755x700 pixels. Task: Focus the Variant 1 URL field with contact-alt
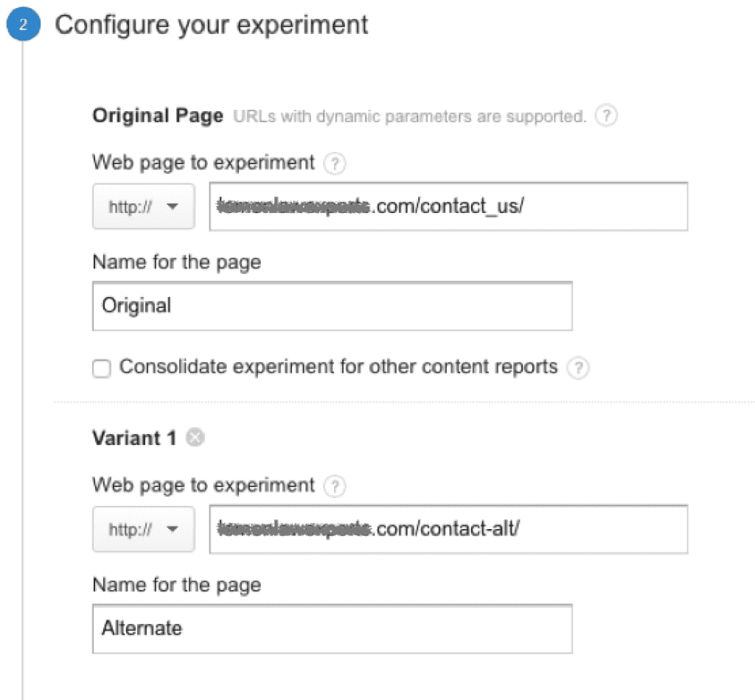[448, 529]
